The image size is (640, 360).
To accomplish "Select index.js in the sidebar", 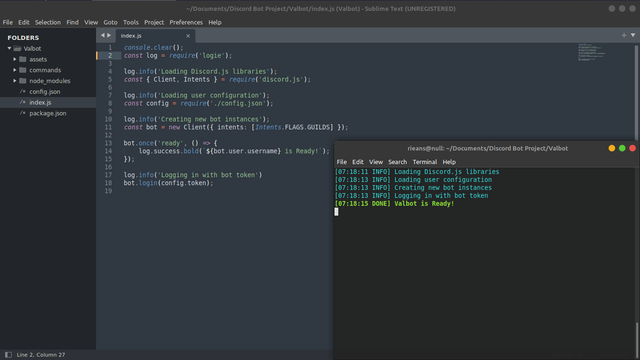I will [x=40, y=102].
